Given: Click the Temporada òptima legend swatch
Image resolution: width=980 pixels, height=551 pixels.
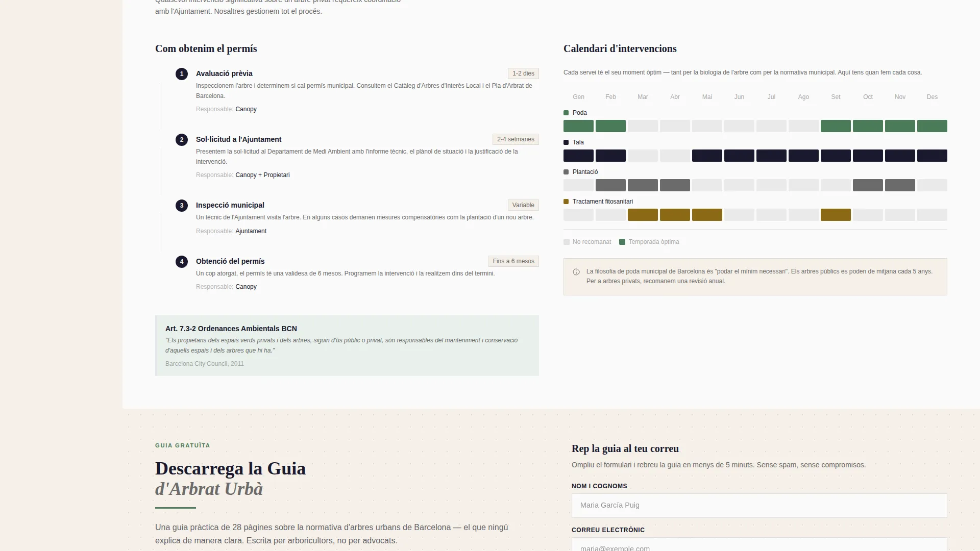Looking at the screenshot, I should [622, 242].
